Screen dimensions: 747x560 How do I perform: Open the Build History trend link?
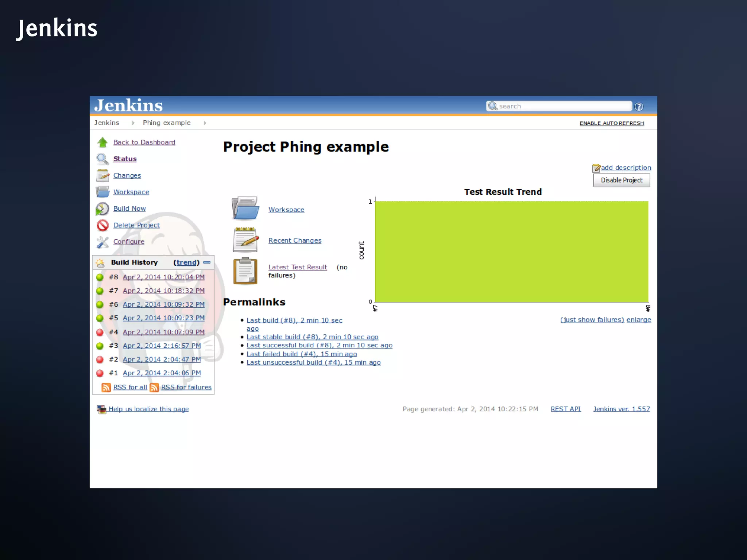[186, 262]
